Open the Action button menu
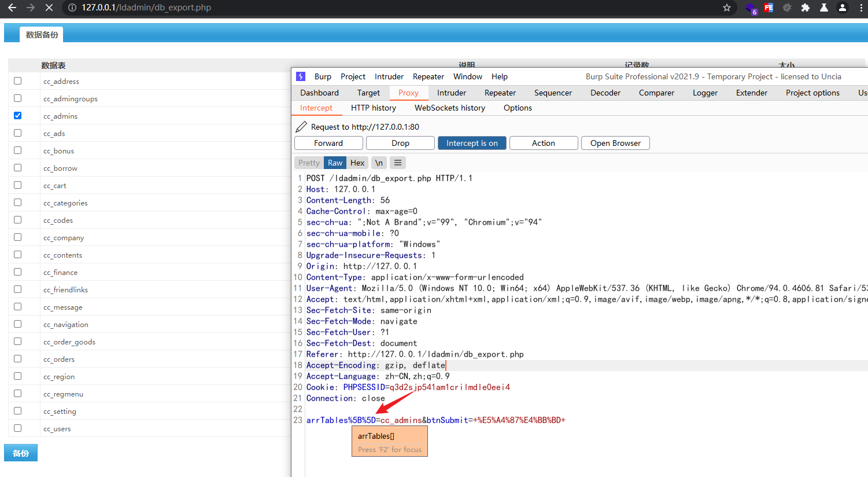868x477 pixels. 544,143
